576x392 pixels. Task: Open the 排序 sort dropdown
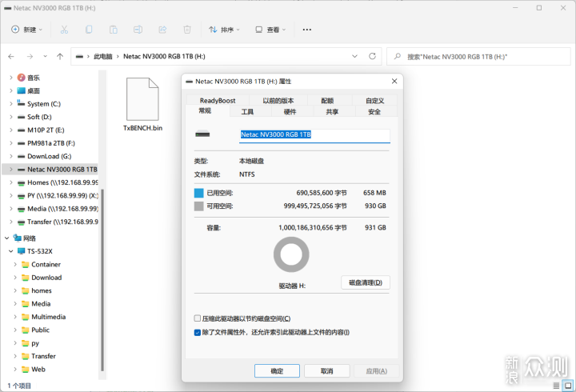tap(224, 30)
